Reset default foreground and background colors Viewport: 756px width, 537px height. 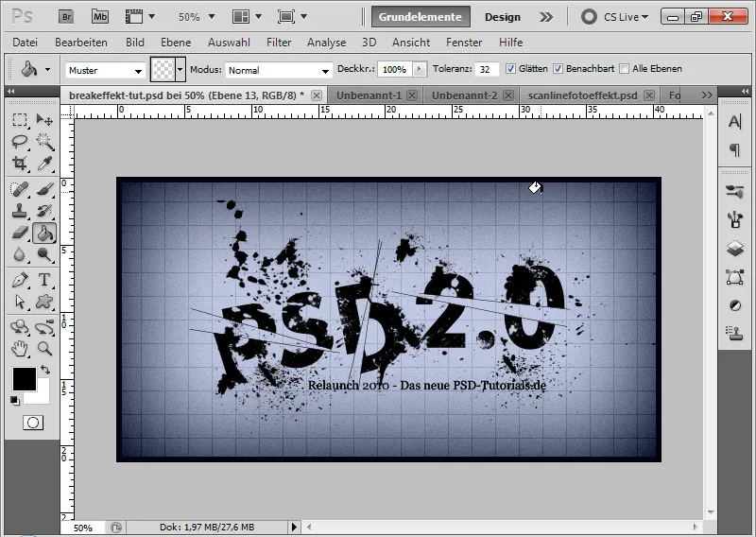pyautogui.click(x=15, y=401)
